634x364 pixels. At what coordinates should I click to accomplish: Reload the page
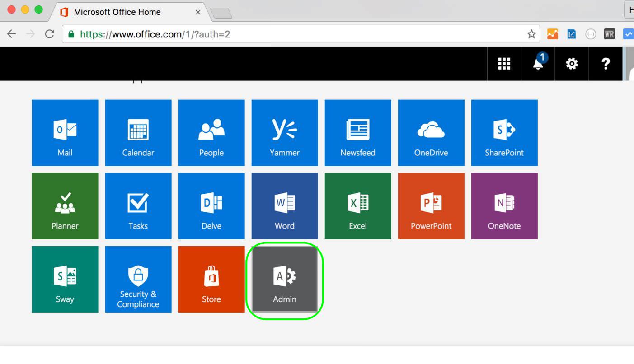[50, 34]
